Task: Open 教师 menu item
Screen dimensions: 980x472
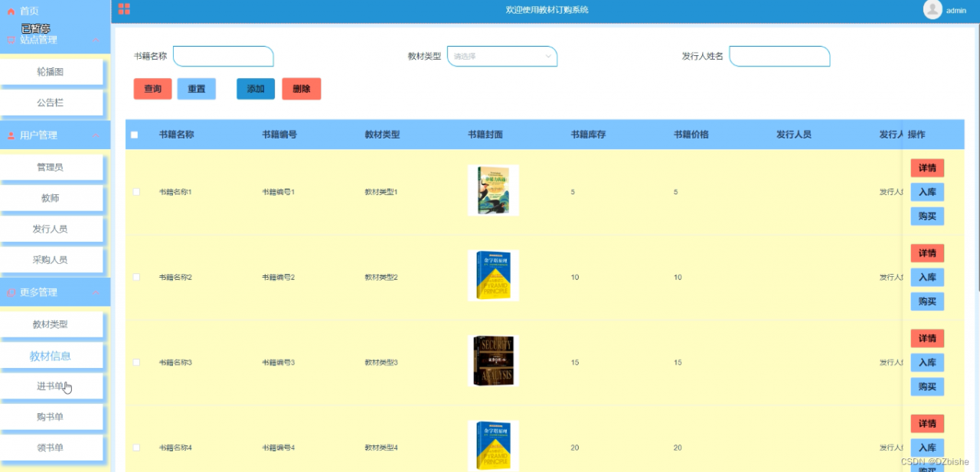Action: [51, 198]
